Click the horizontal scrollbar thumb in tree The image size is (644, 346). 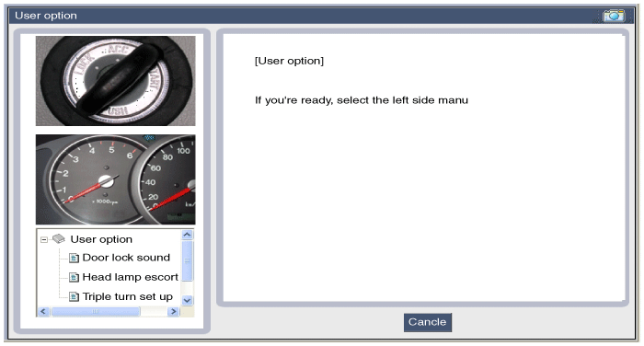coord(96,311)
